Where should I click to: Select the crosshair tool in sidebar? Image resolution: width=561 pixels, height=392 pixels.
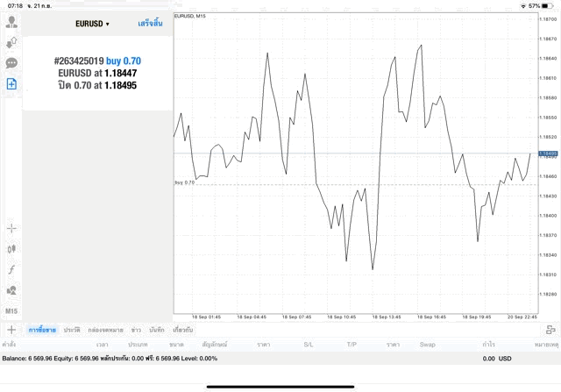point(11,228)
